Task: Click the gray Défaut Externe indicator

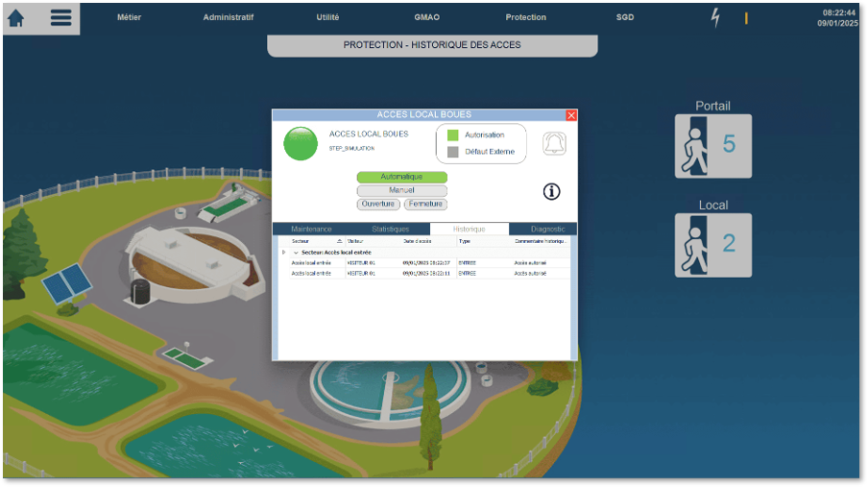Action: tap(453, 151)
